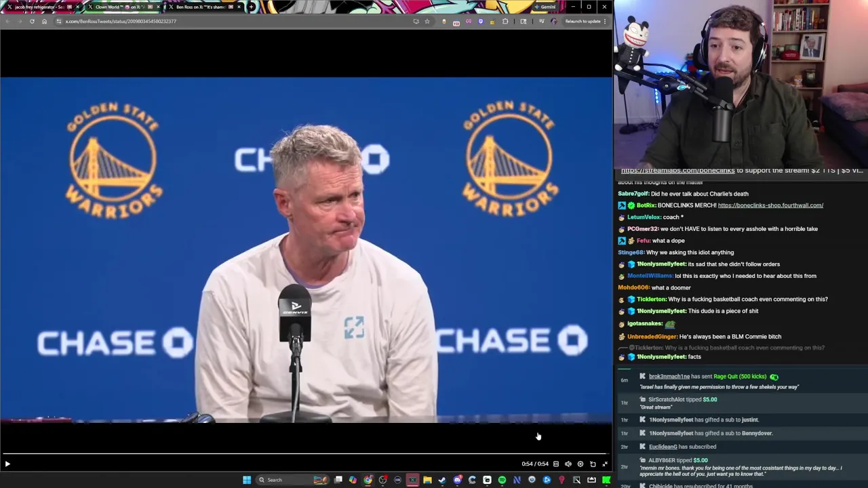Click username UnbreadedGinger in chat
The width and height of the screenshot is (868, 488).
[652, 337]
